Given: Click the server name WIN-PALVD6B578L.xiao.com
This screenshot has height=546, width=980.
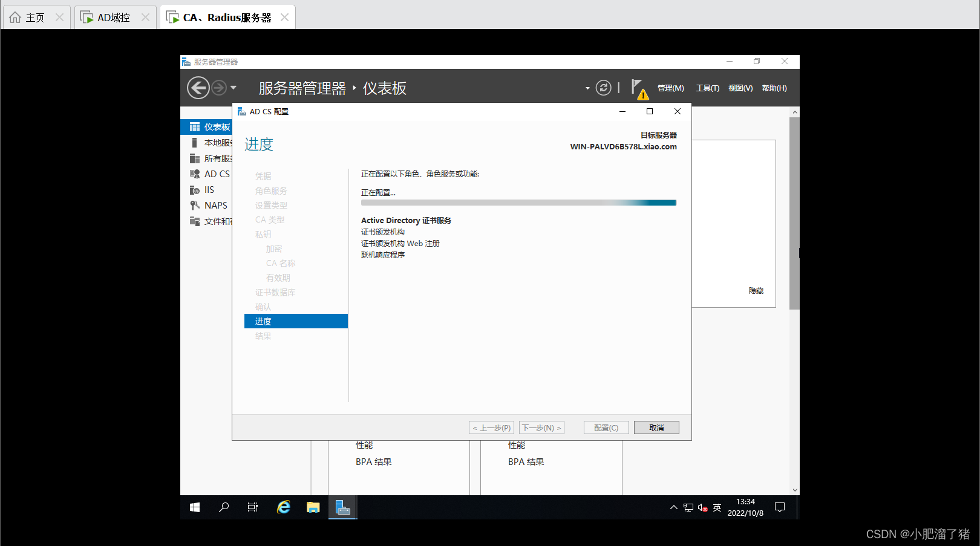Looking at the screenshot, I should pyautogui.click(x=623, y=146).
